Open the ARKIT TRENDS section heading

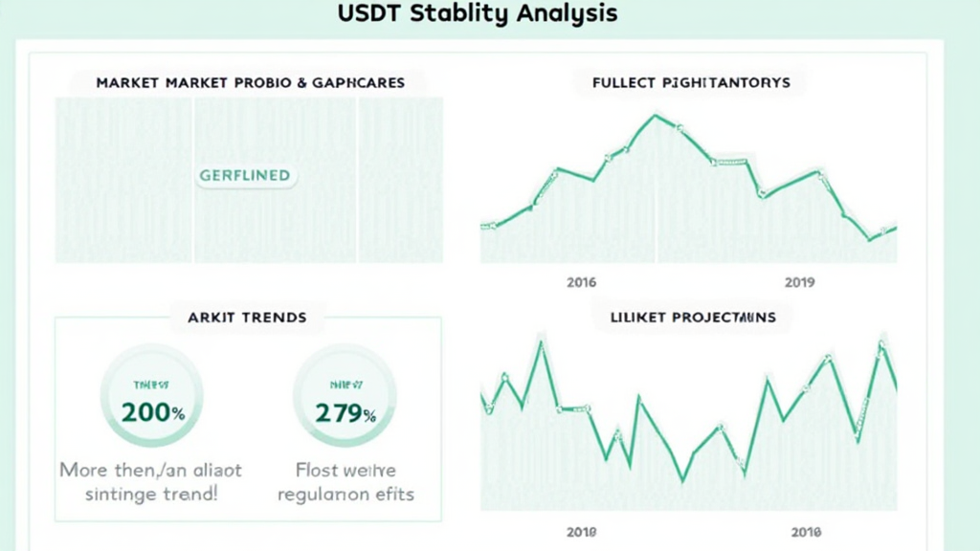click(x=248, y=317)
